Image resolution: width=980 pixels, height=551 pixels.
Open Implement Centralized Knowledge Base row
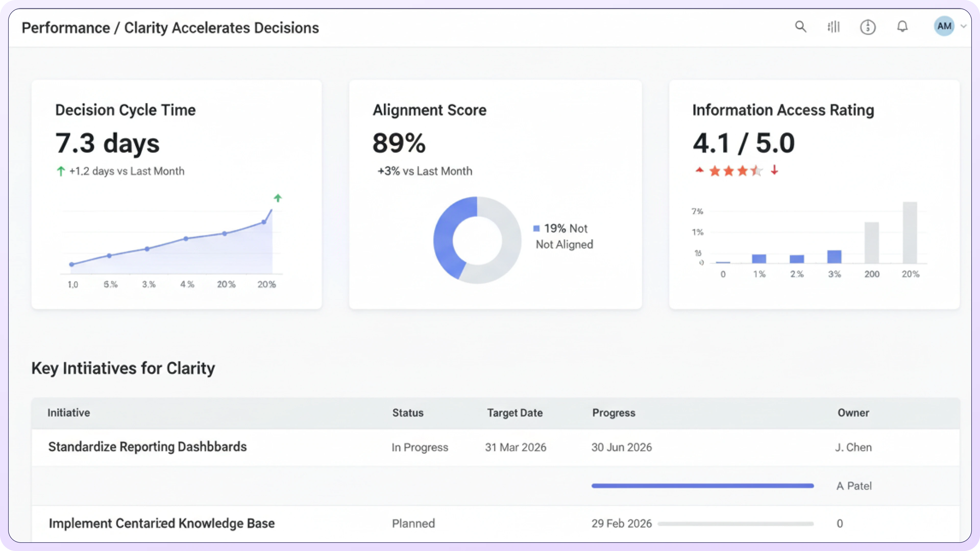[162, 524]
